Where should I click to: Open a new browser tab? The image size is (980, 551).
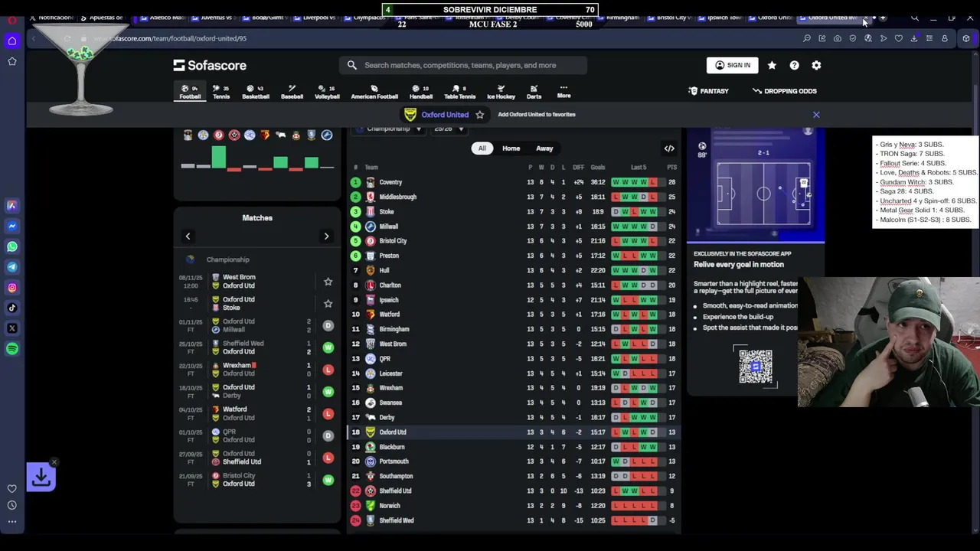(883, 18)
